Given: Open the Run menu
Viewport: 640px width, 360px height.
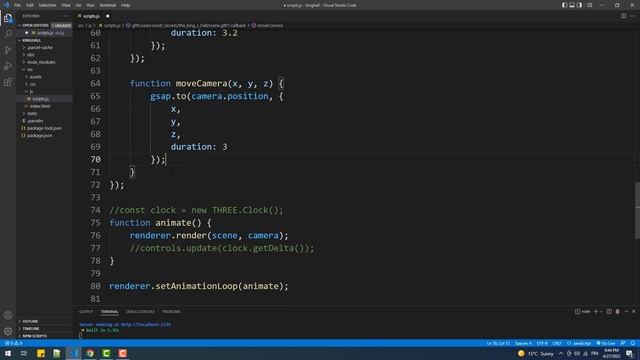Looking at the screenshot, I should click(x=90, y=5).
